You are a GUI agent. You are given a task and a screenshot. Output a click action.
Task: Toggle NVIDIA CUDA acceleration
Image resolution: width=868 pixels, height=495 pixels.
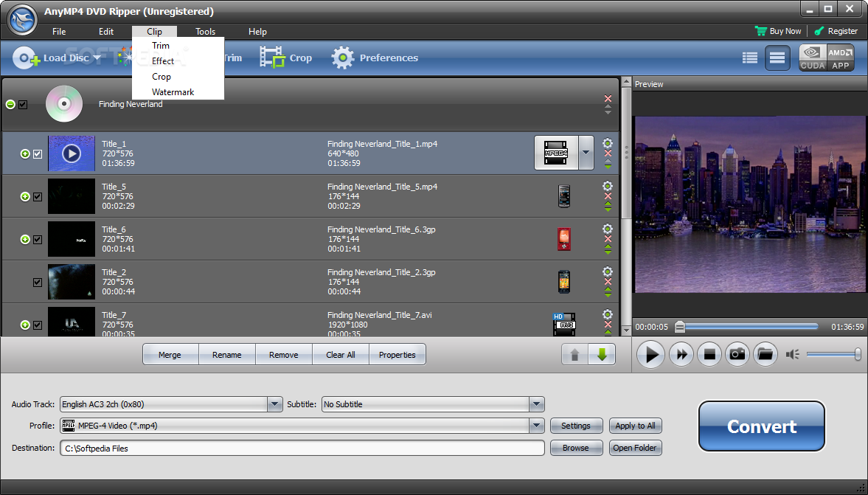point(813,58)
